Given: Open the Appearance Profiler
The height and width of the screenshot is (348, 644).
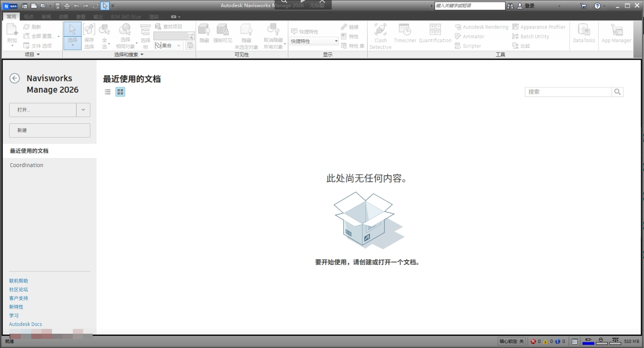Looking at the screenshot, I should click(x=538, y=27).
